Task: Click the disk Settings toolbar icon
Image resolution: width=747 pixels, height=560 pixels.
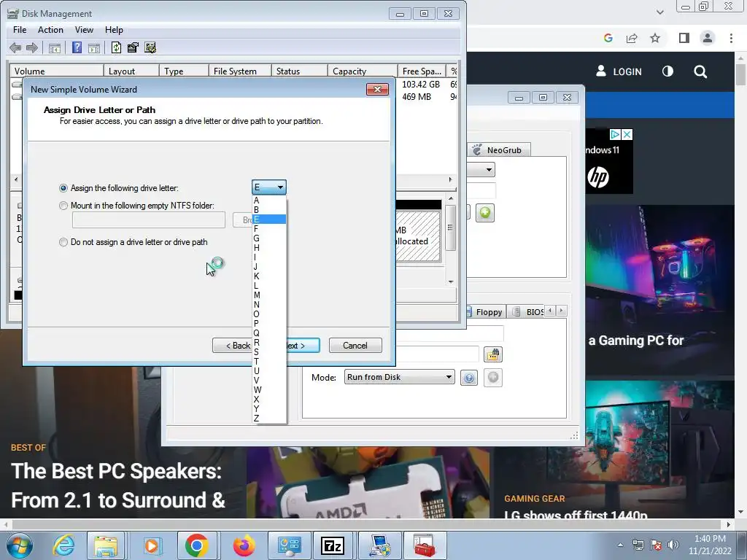Action: (150, 47)
